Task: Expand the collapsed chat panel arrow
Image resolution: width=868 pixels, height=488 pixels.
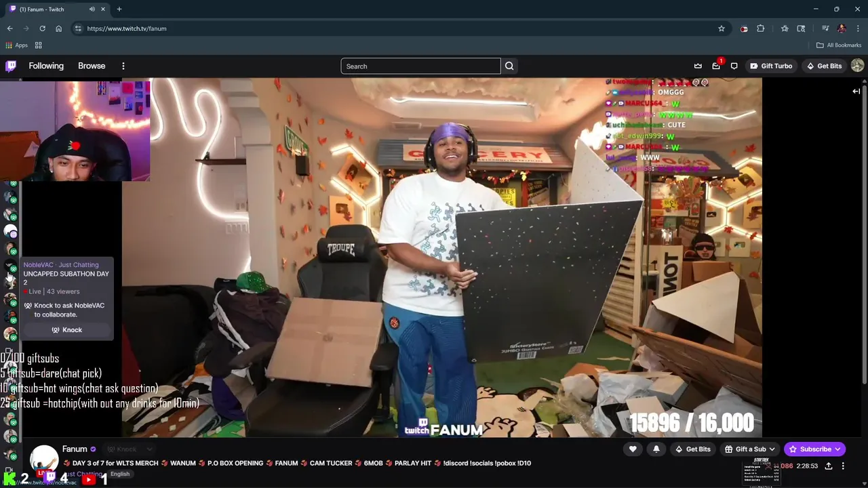Action: click(x=856, y=91)
